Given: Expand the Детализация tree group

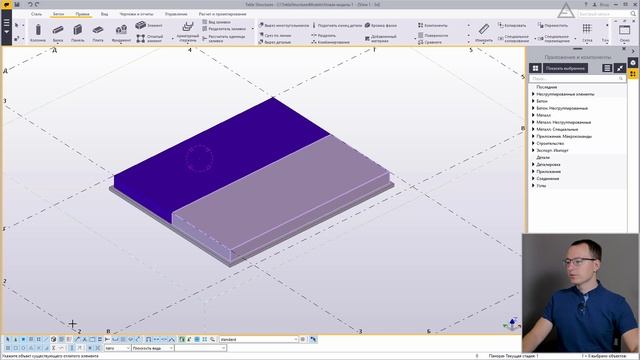Looking at the screenshot, I should [x=533, y=164].
